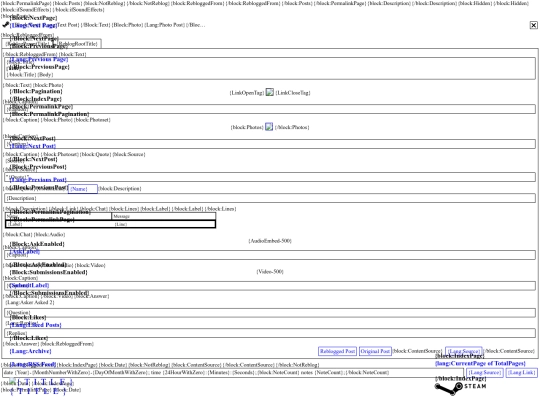Click the {Block:SubmissionsEnabled} bold text
Viewport: 540px width, 405px height.
pos(48,272)
